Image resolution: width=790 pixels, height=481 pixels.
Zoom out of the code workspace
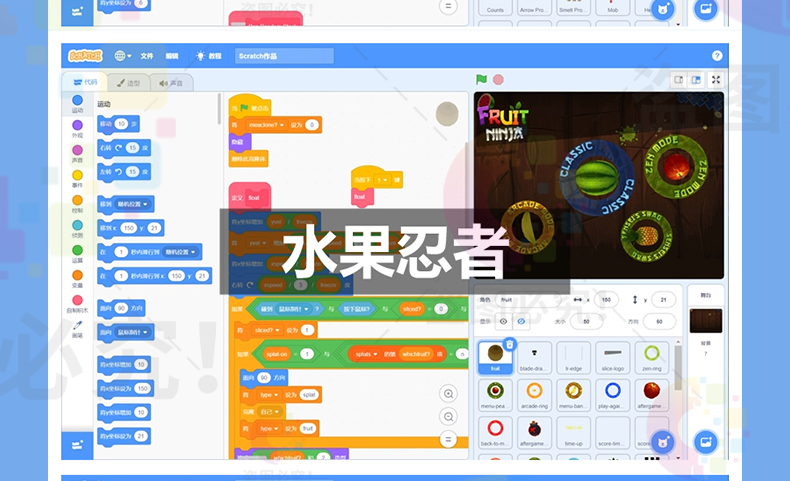click(x=448, y=415)
